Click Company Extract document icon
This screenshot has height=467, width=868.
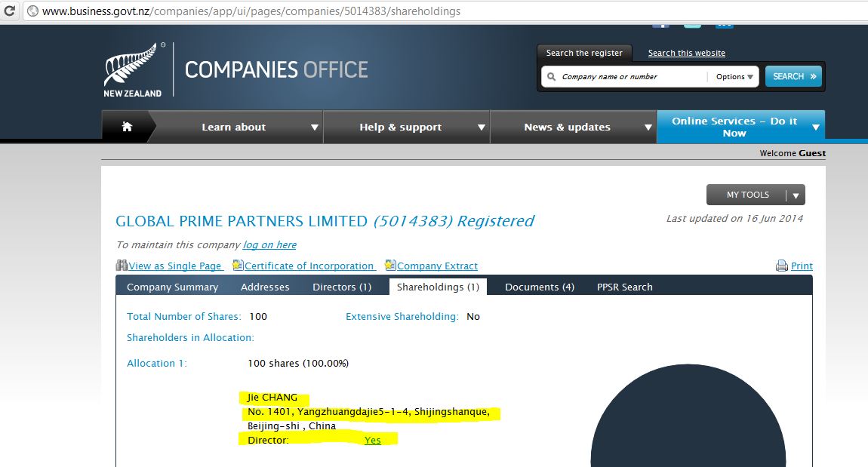tap(390, 265)
